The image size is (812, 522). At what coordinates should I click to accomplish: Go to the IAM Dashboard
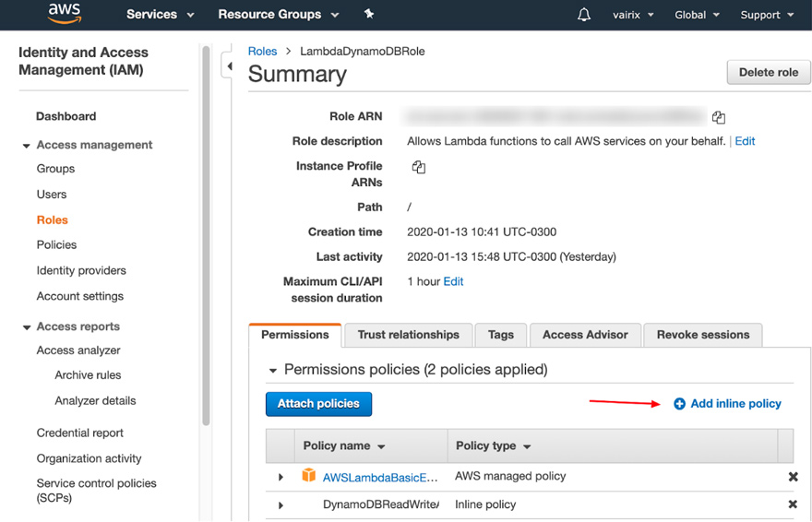66,116
